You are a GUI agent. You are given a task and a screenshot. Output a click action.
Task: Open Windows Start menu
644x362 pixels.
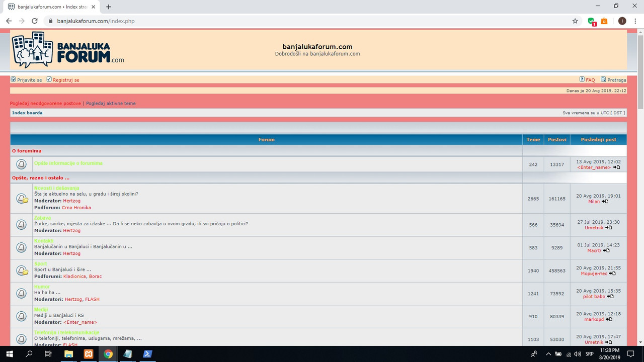tap(10, 354)
